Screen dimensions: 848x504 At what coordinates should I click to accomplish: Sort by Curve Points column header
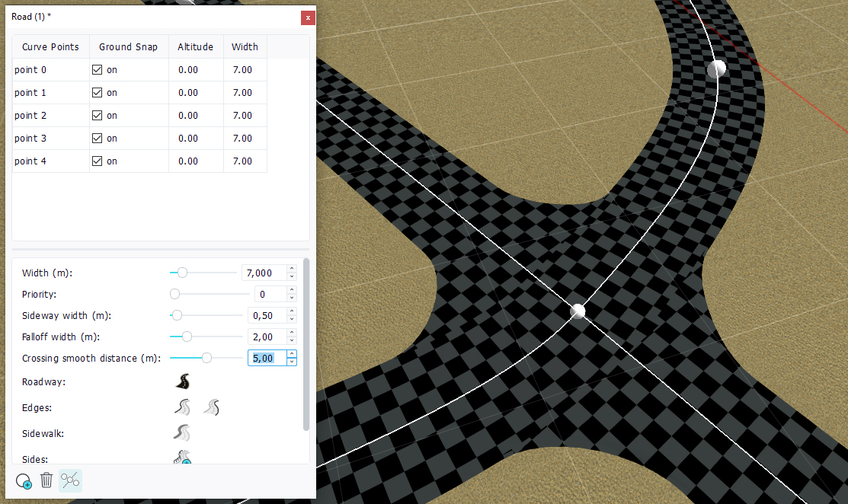tap(50, 46)
